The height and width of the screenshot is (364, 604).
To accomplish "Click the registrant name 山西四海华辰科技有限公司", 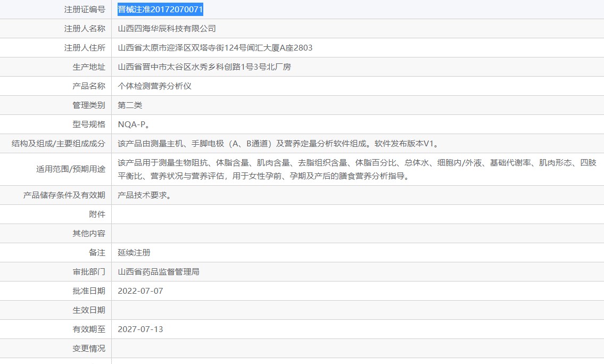I will coord(167,29).
